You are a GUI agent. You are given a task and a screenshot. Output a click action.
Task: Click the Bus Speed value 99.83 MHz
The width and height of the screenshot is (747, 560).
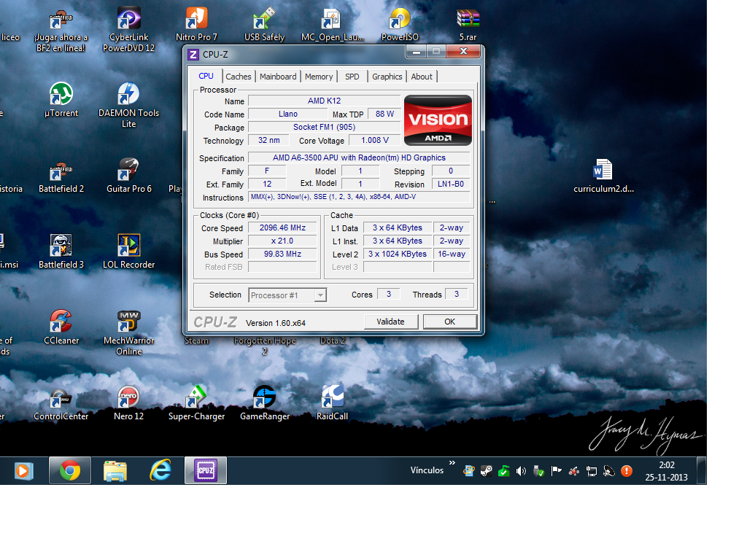pos(282,254)
